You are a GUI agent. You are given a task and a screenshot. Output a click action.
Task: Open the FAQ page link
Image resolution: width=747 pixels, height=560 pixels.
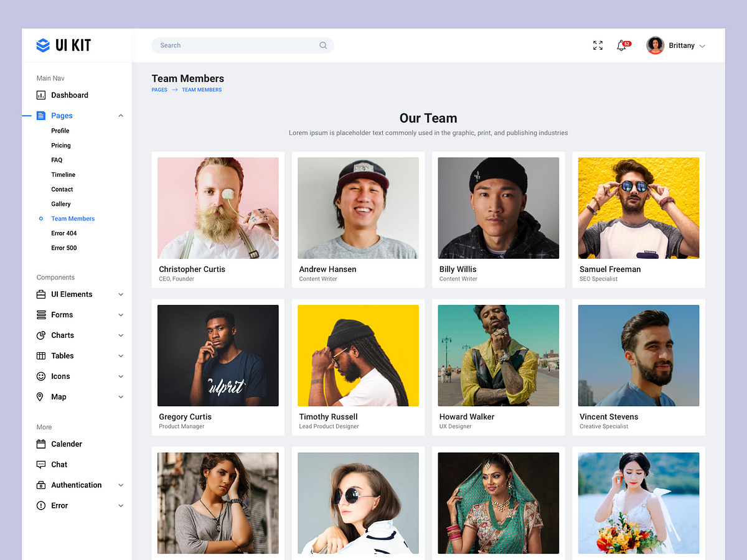pyautogui.click(x=57, y=159)
